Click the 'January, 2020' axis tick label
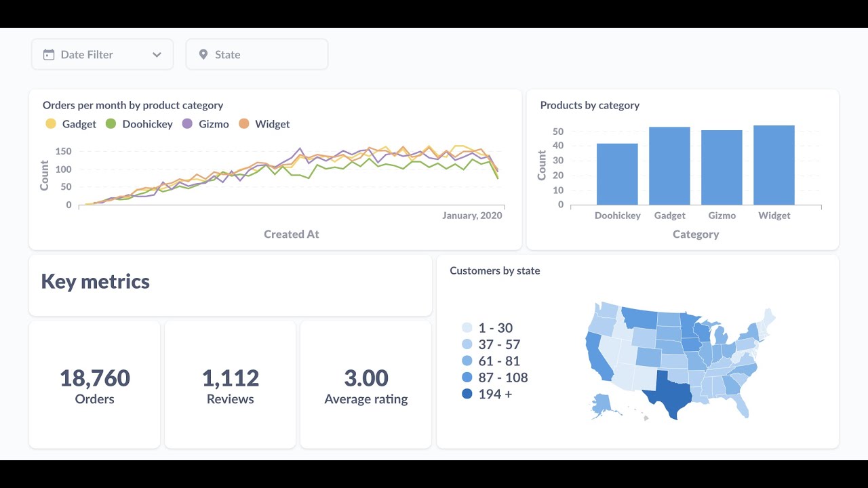 pos(472,216)
